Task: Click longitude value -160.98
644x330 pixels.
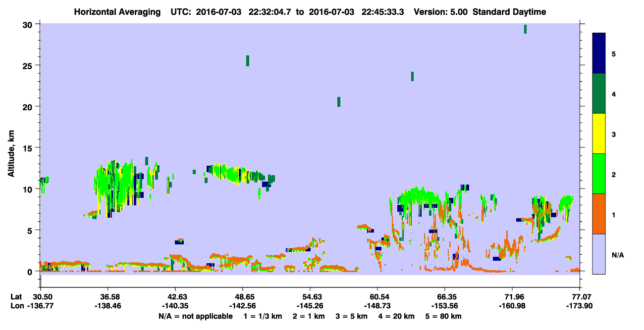Action: [x=512, y=306]
